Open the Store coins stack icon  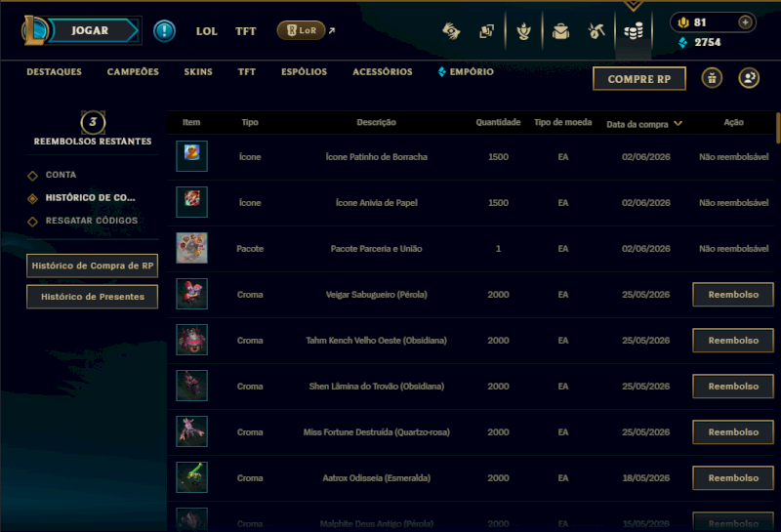click(634, 31)
